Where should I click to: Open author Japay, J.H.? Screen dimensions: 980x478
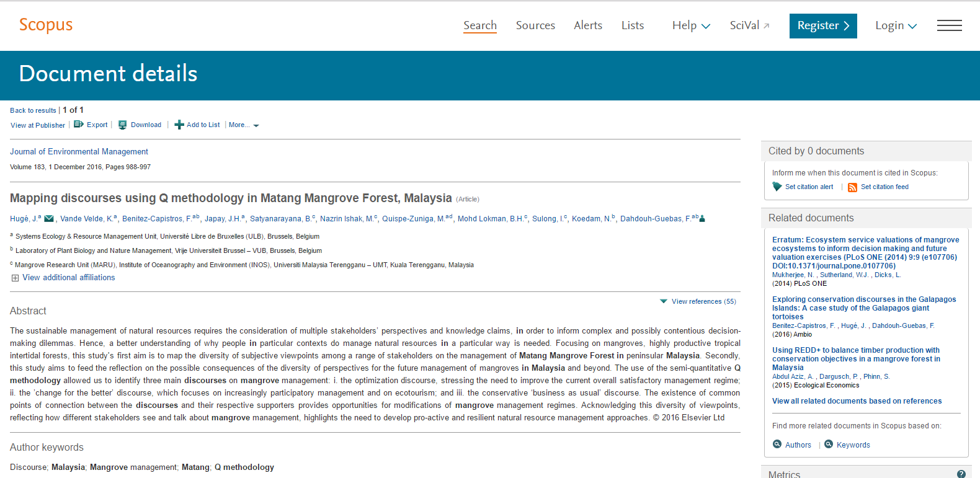tap(222, 218)
